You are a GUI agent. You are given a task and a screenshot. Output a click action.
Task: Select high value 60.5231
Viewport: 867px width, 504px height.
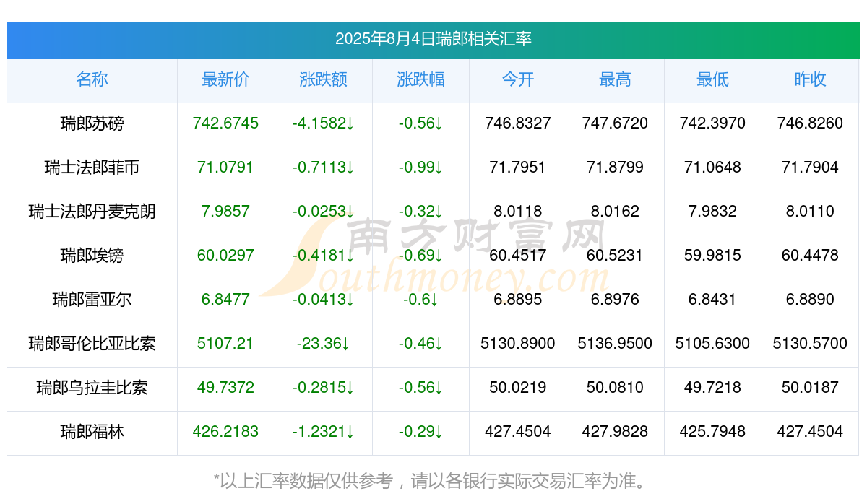615,255
